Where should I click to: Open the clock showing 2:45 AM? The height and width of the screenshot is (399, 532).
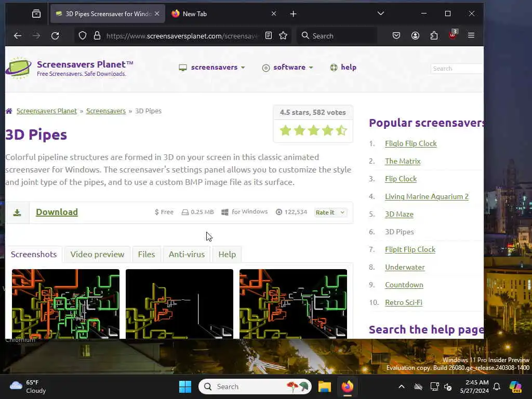pos(474,387)
